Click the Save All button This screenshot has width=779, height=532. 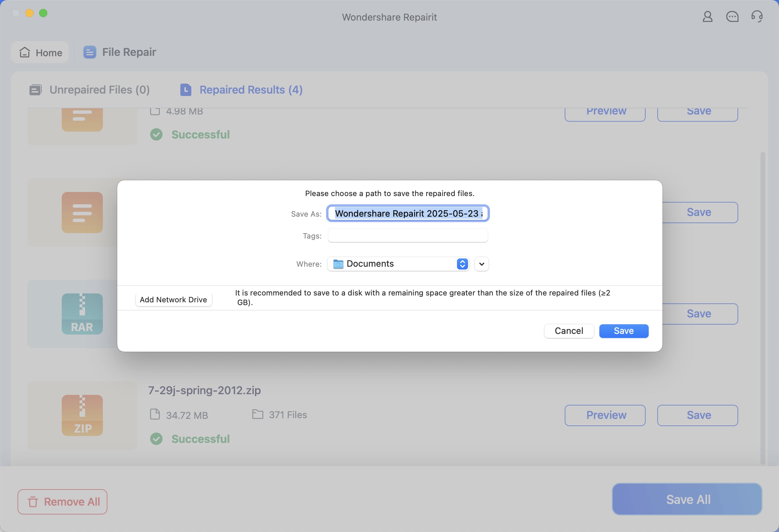point(687,499)
